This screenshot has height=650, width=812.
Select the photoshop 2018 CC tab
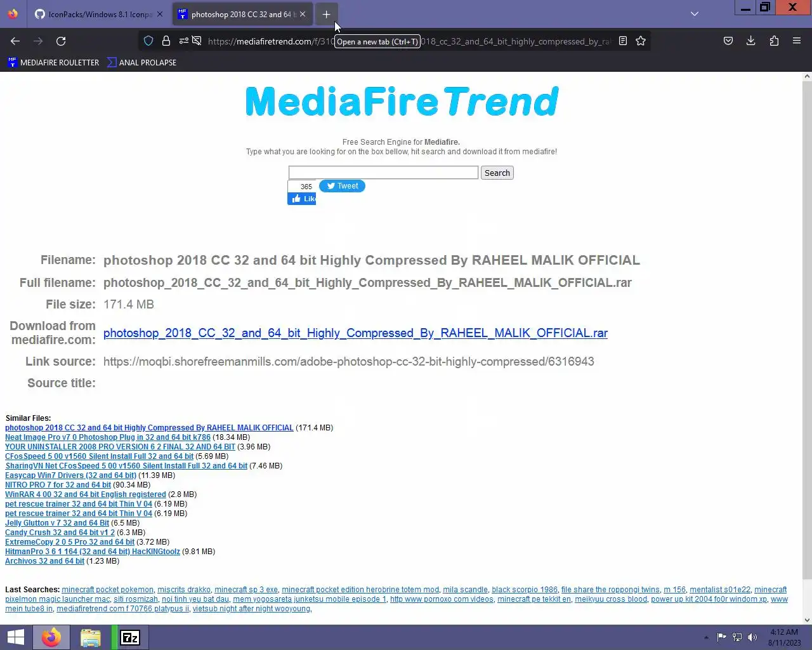(242, 14)
